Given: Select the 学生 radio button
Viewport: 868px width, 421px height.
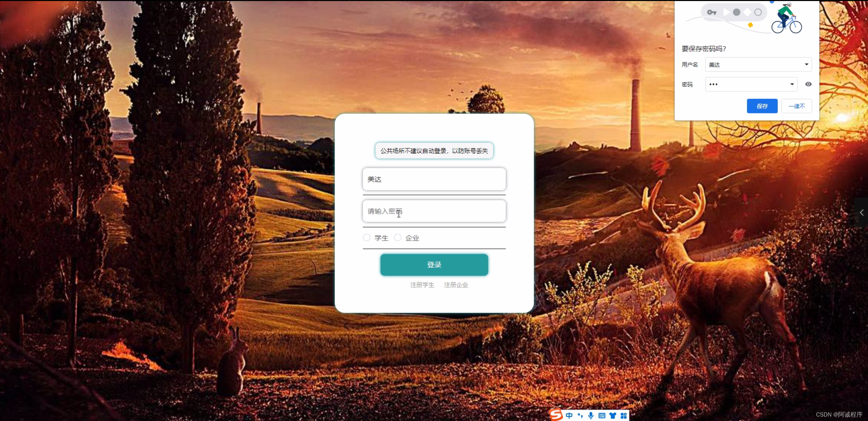Looking at the screenshot, I should (366, 237).
